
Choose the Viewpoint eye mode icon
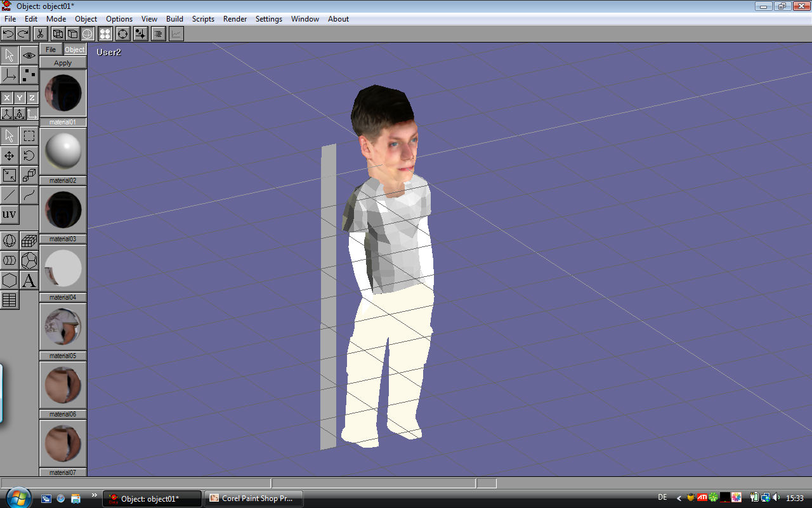[29, 56]
